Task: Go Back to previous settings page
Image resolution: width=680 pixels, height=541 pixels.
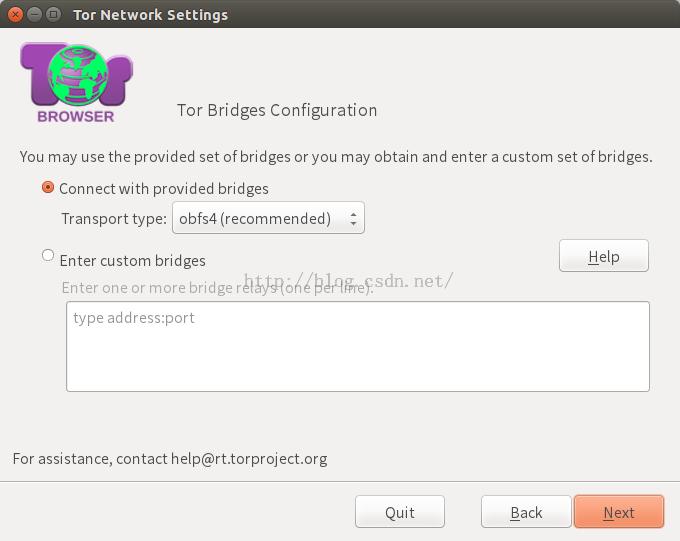Action: point(526,512)
